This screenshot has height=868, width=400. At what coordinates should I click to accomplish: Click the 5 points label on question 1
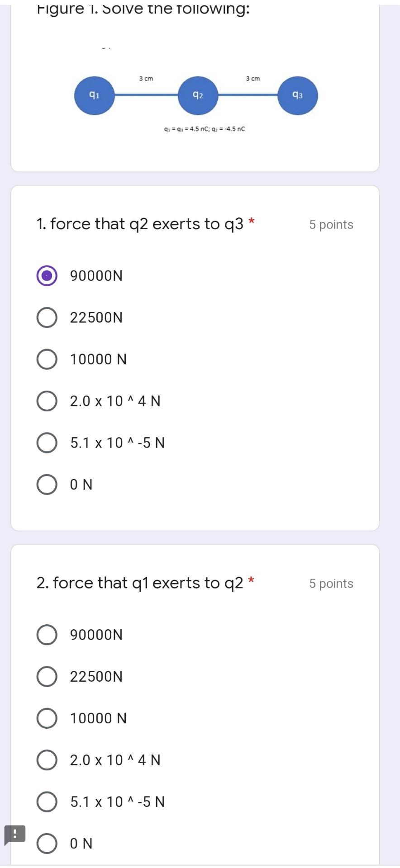[x=331, y=224]
